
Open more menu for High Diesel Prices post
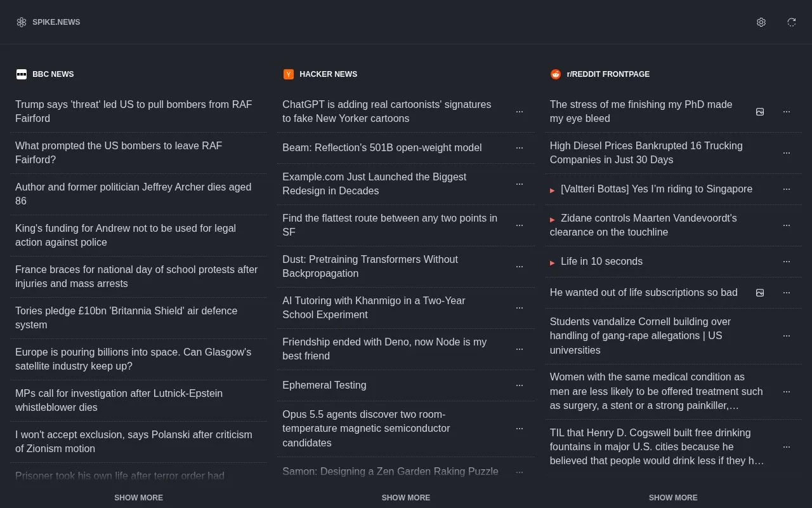787,153
